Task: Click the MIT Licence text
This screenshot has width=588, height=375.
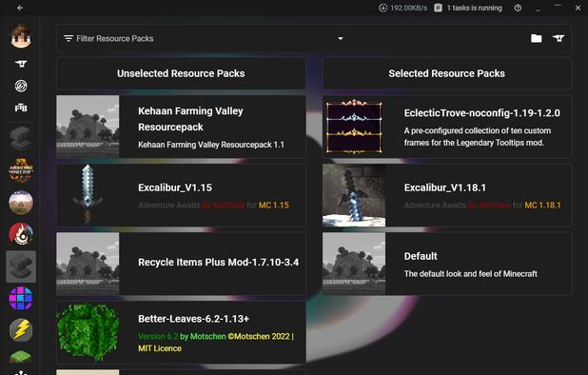Action: pyautogui.click(x=160, y=348)
